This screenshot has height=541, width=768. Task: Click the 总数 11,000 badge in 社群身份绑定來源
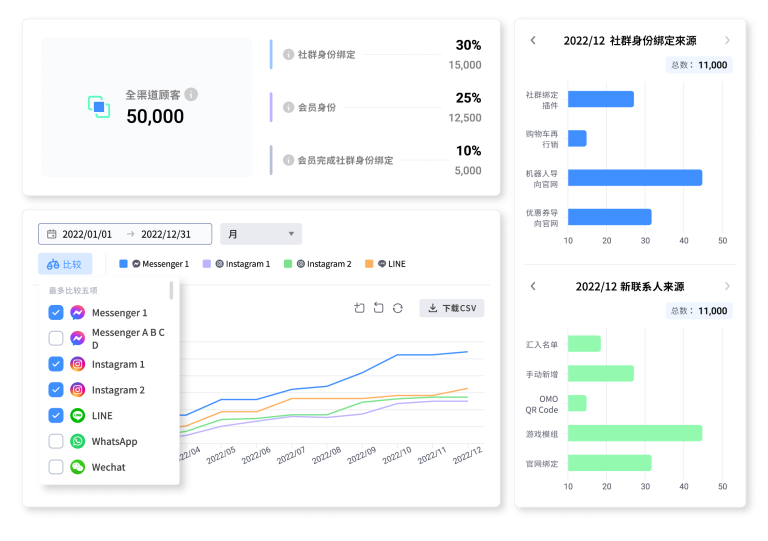(699, 65)
